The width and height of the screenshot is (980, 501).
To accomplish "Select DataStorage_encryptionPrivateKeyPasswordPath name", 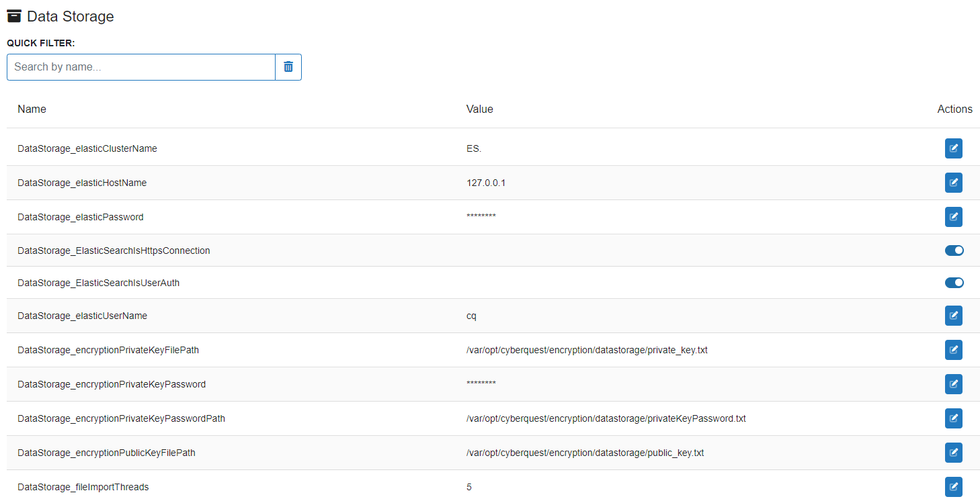I will point(121,418).
